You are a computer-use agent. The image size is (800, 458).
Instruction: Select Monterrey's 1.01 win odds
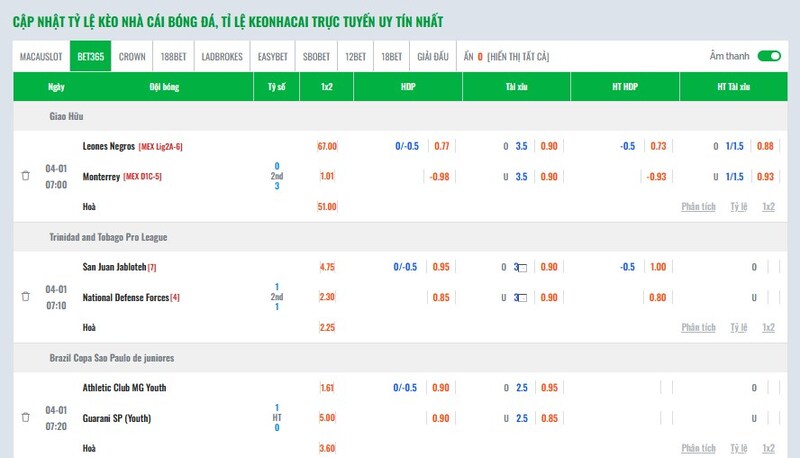[x=327, y=176]
